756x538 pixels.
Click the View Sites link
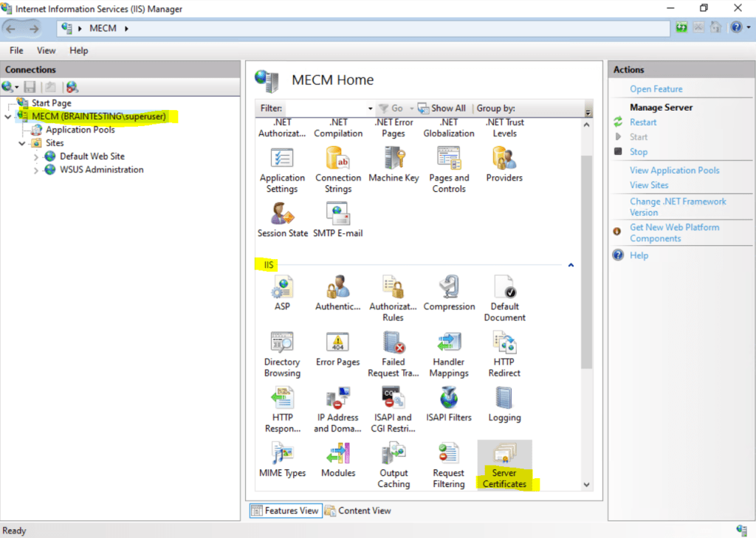click(649, 185)
